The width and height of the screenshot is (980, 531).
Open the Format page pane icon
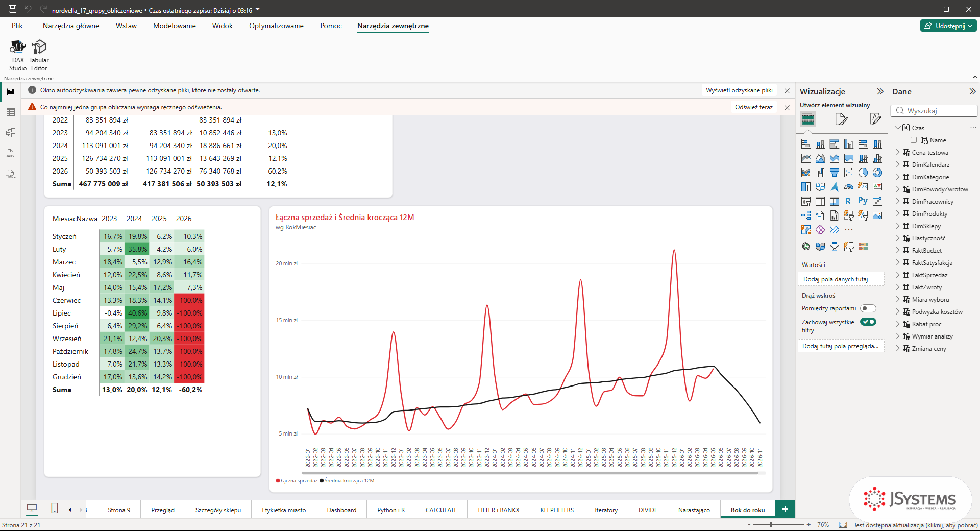(x=841, y=119)
